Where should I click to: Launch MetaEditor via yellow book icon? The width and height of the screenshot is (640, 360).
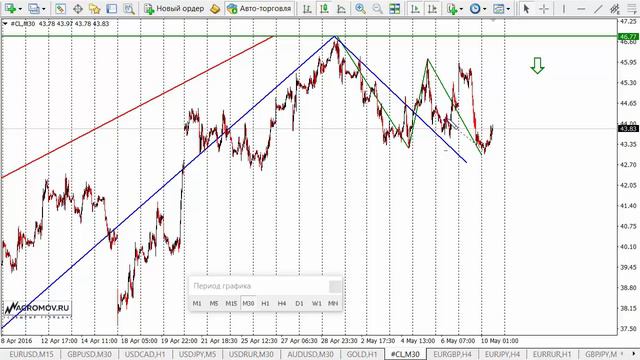(x=215, y=8)
